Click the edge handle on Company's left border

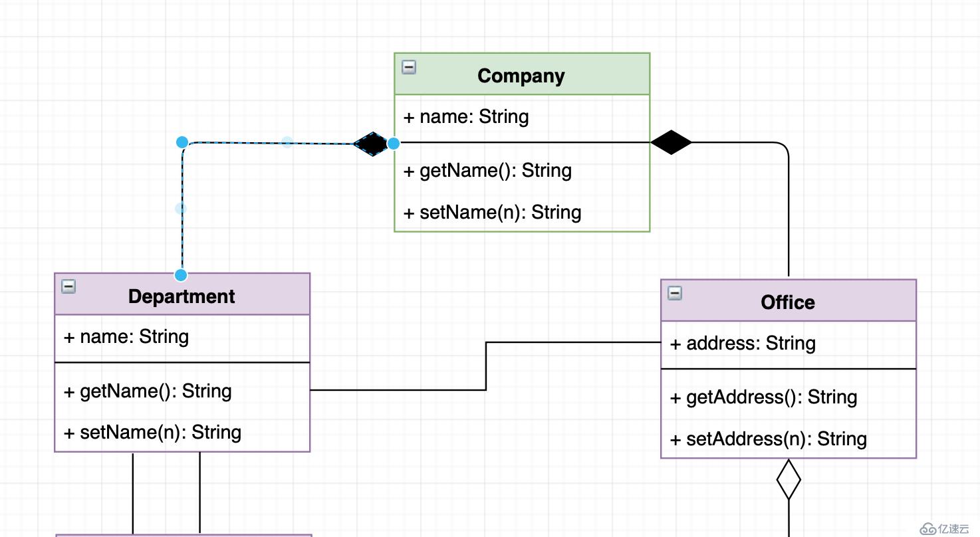(x=394, y=143)
